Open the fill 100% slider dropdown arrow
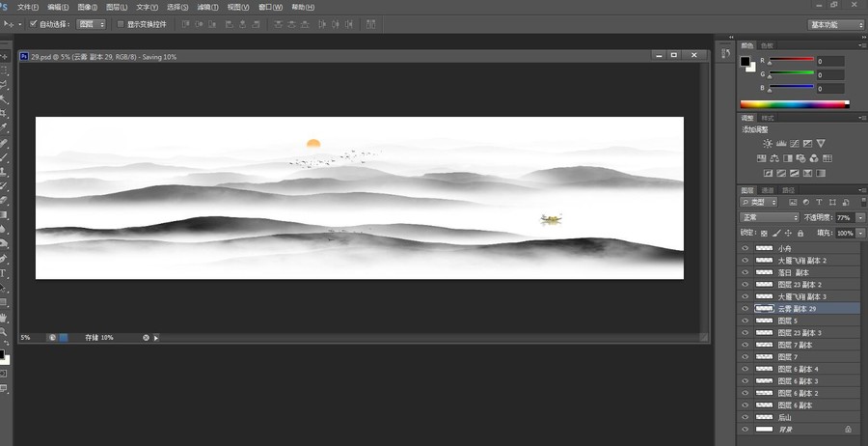 click(x=860, y=234)
